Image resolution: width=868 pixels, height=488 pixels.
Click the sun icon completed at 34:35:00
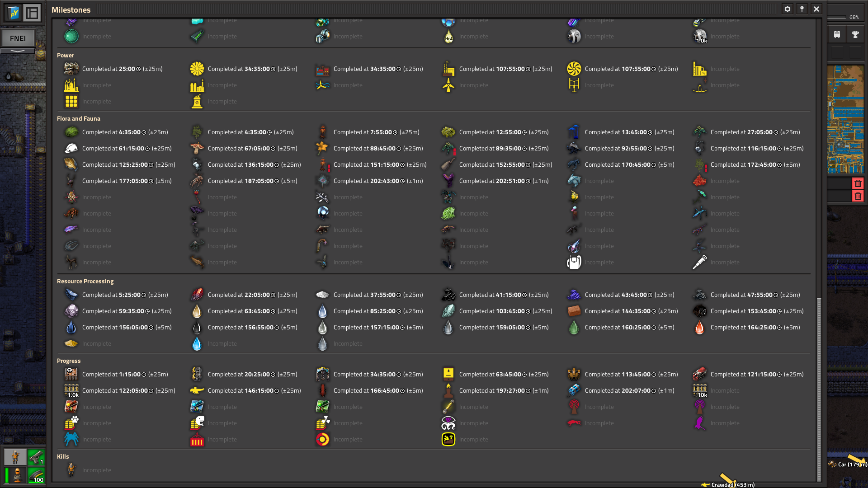(197, 69)
